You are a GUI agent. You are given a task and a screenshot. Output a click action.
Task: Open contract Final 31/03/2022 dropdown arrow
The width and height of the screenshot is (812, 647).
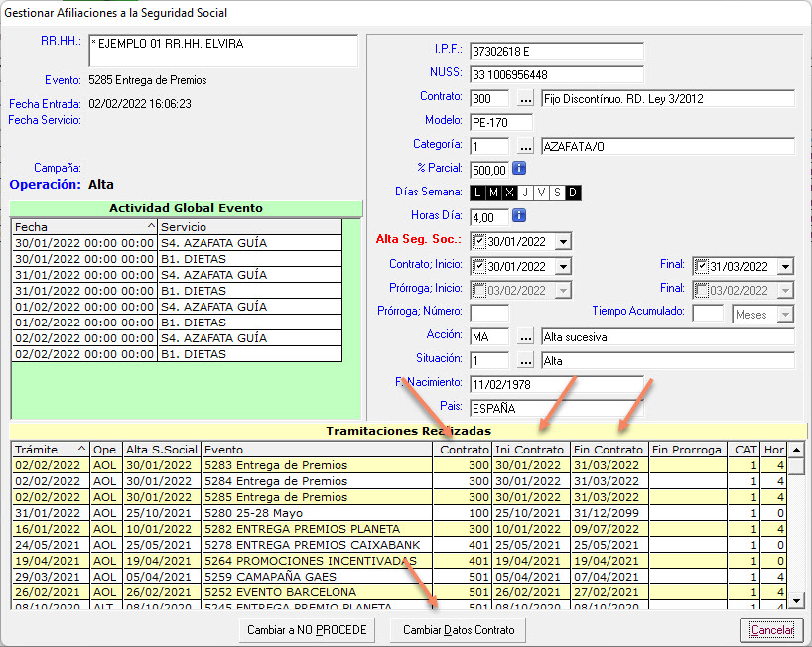(785, 266)
